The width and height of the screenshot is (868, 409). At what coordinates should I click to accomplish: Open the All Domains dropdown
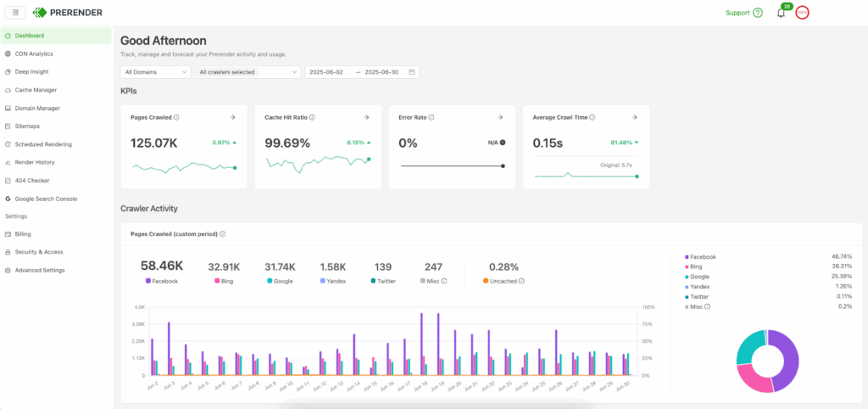(155, 72)
